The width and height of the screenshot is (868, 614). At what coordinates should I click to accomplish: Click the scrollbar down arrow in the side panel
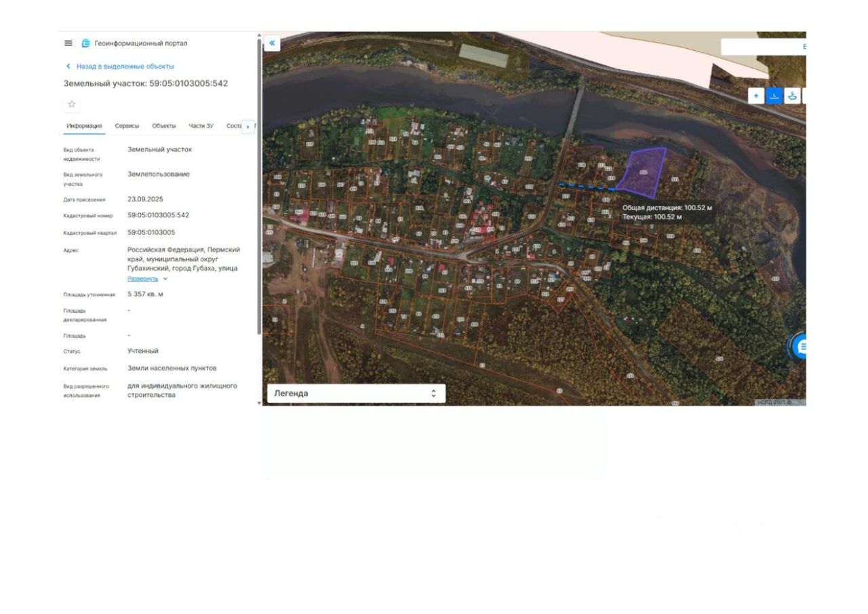tap(258, 403)
